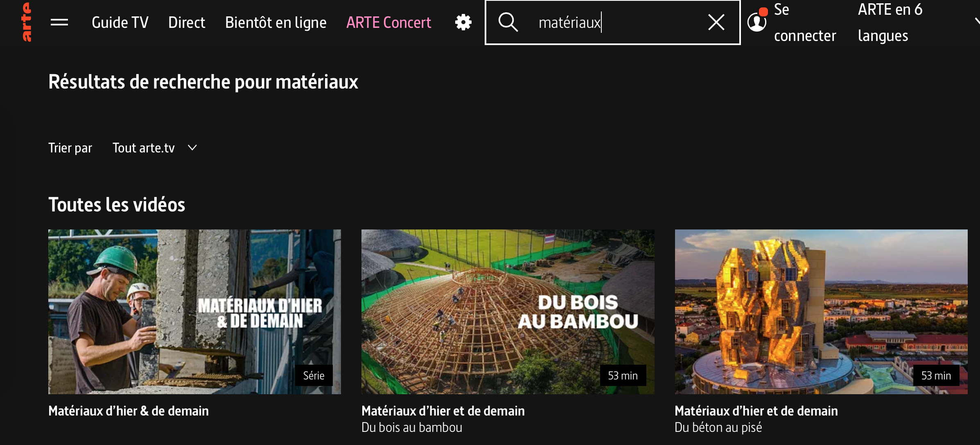Click the ARTE logo
Viewport: 980px width, 445px height.
26,22
